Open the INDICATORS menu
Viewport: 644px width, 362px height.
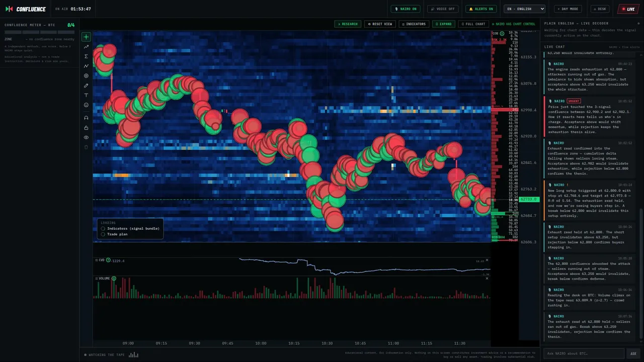click(414, 24)
